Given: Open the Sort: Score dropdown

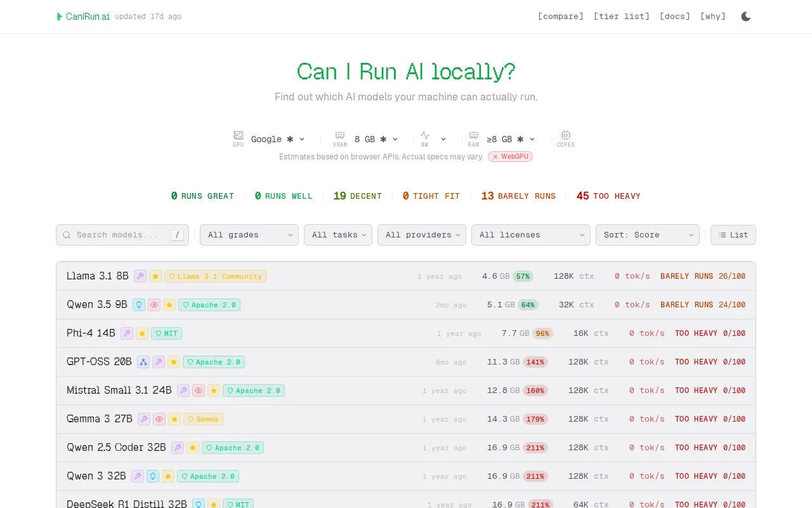Looking at the screenshot, I should (x=648, y=235).
